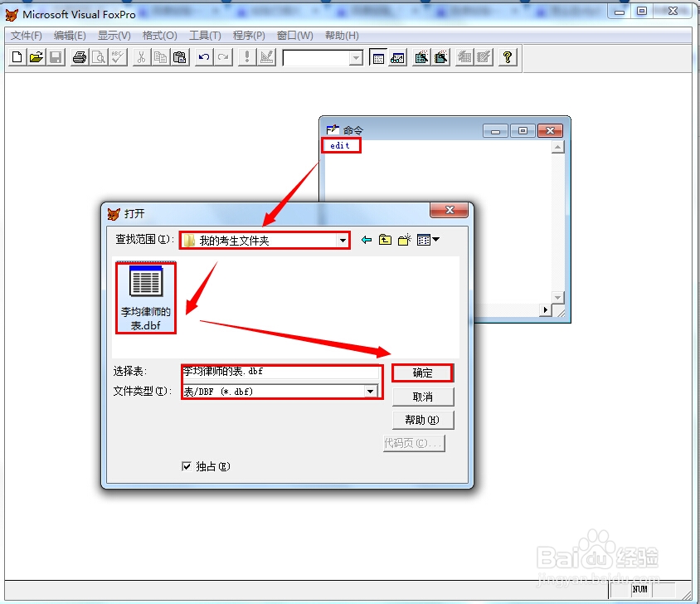Click the Form wizard toolbar icon
700x604 pixels.
[421, 57]
